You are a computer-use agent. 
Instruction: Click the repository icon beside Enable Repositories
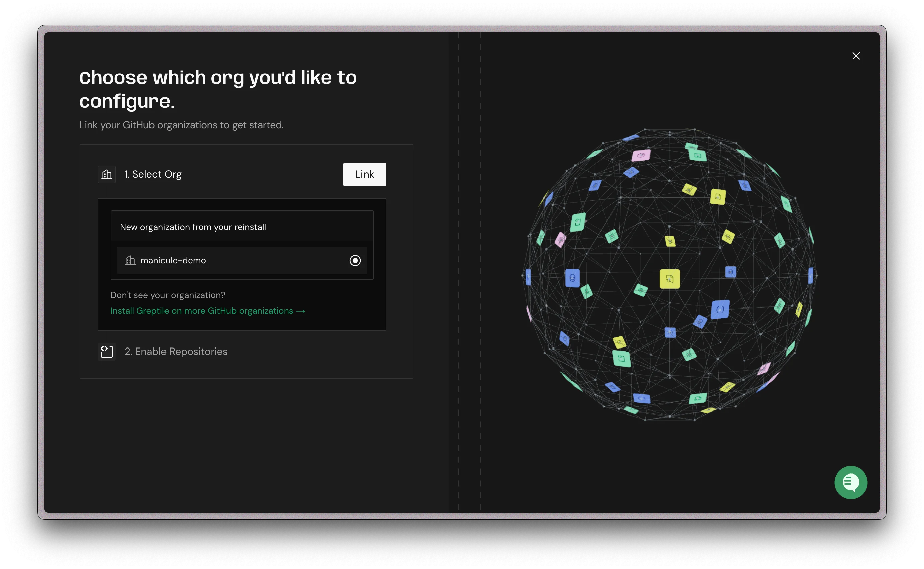(107, 352)
